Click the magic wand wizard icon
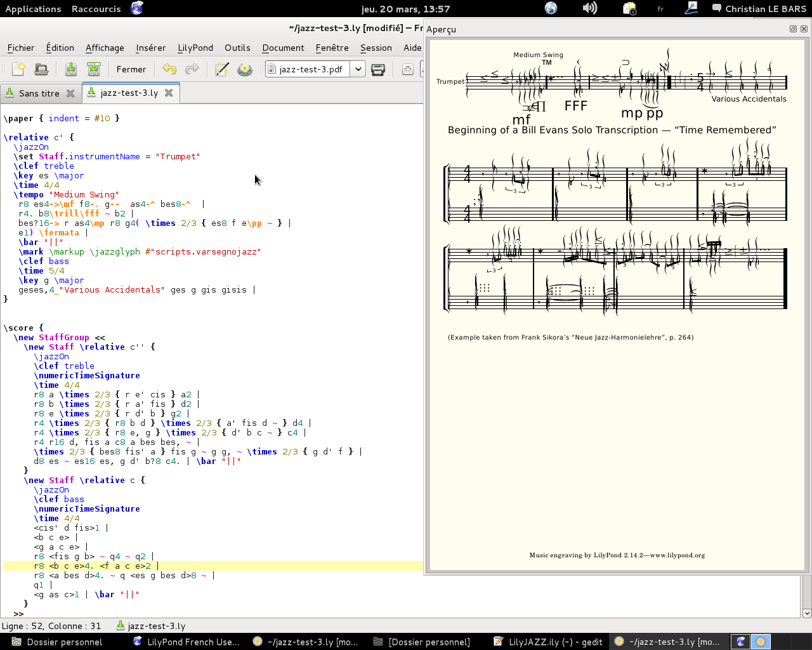Viewport: 812px width, 650px height. click(x=221, y=69)
